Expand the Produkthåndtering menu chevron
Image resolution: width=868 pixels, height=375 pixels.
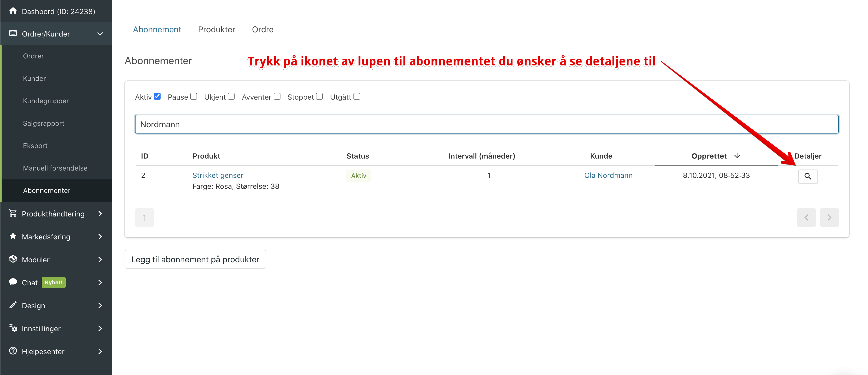pos(100,214)
